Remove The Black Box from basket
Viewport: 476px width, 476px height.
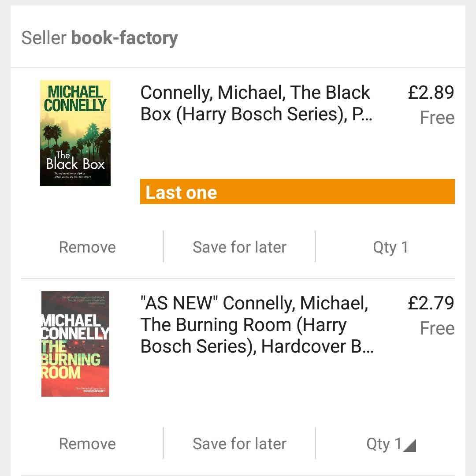tap(87, 247)
